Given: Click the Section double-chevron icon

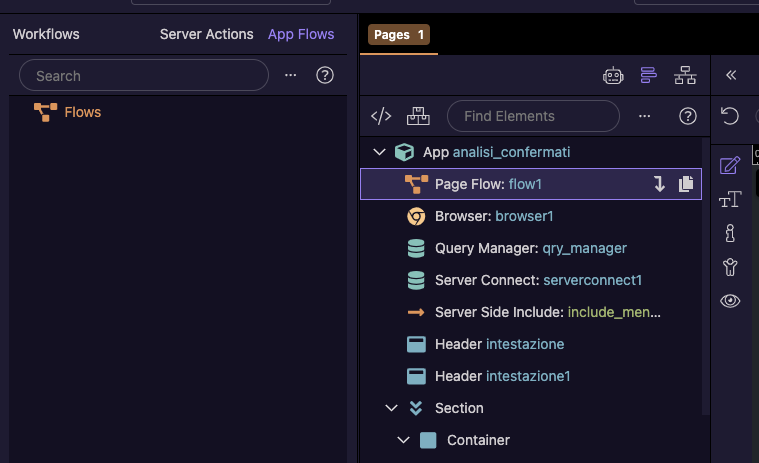Looking at the screenshot, I should 416,408.
